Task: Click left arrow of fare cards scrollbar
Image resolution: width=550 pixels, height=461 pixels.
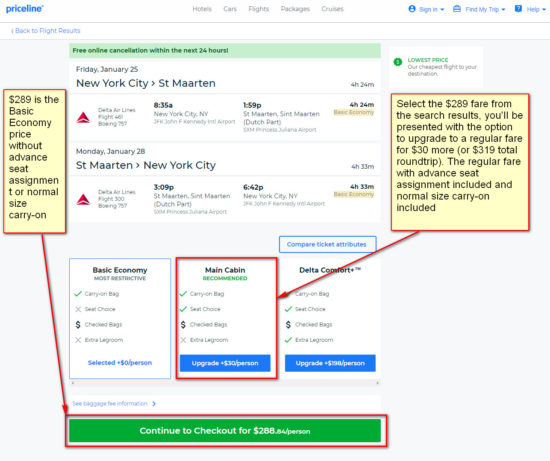Action: (x=73, y=383)
